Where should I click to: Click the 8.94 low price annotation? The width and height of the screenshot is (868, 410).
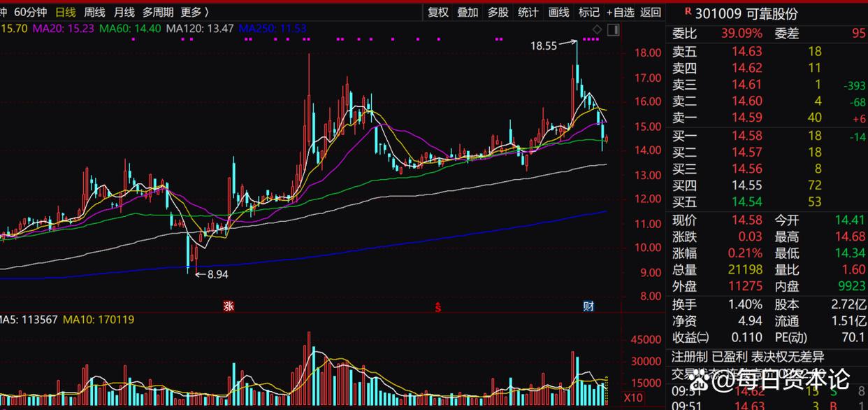(217, 274)
